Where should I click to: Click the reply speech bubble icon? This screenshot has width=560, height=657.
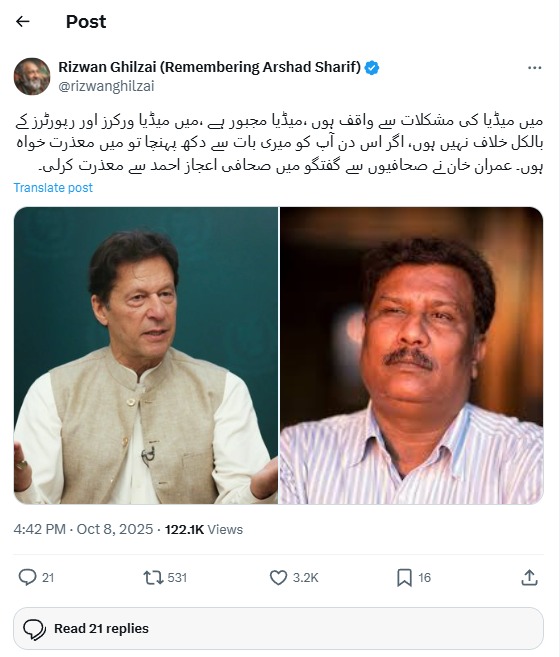28,577
